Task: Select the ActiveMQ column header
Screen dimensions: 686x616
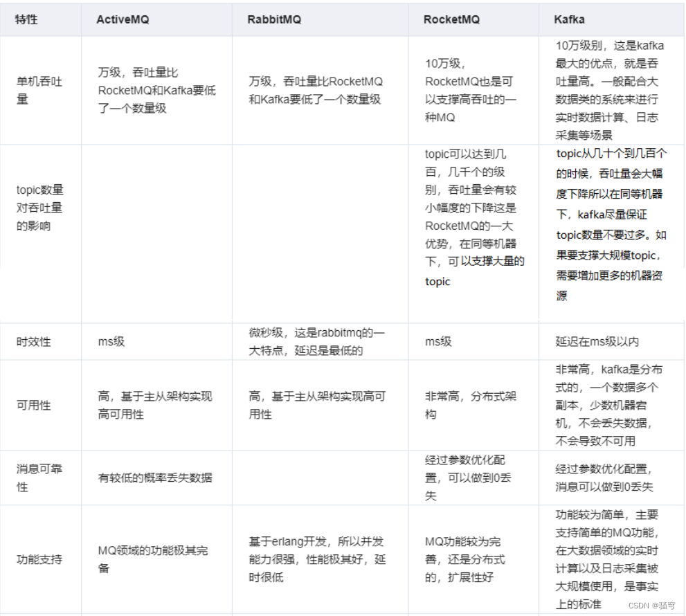Action: pos(121,19)
